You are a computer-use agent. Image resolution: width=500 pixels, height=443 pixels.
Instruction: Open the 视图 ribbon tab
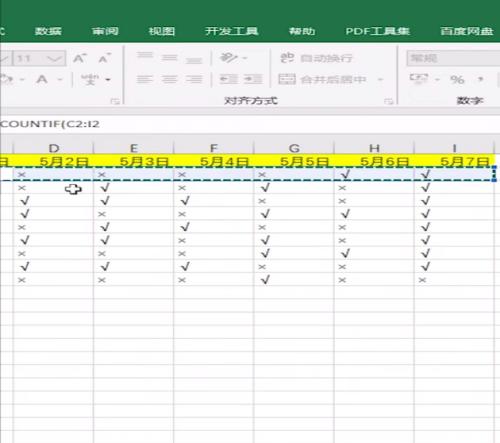point(162,31)
